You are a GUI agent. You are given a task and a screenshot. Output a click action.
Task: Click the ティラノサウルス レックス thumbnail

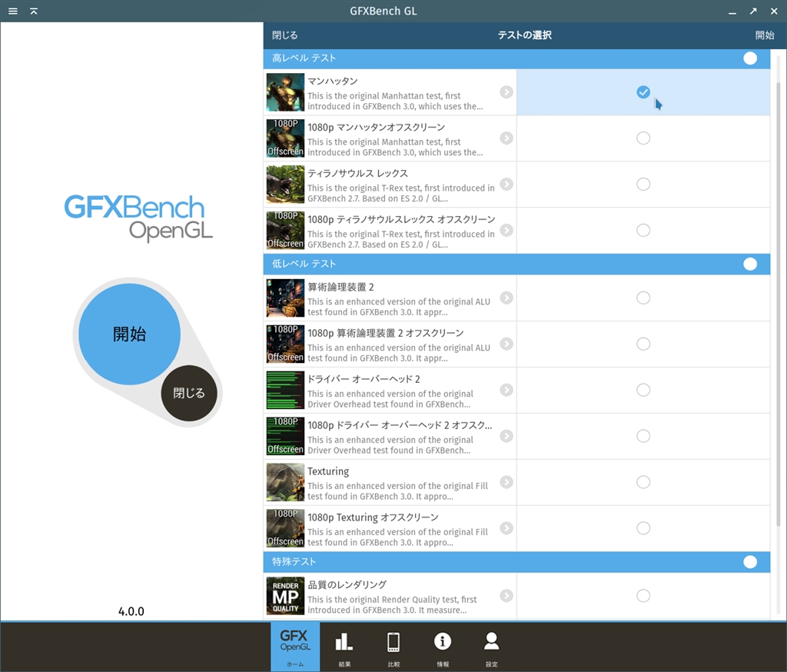point(285,185)
